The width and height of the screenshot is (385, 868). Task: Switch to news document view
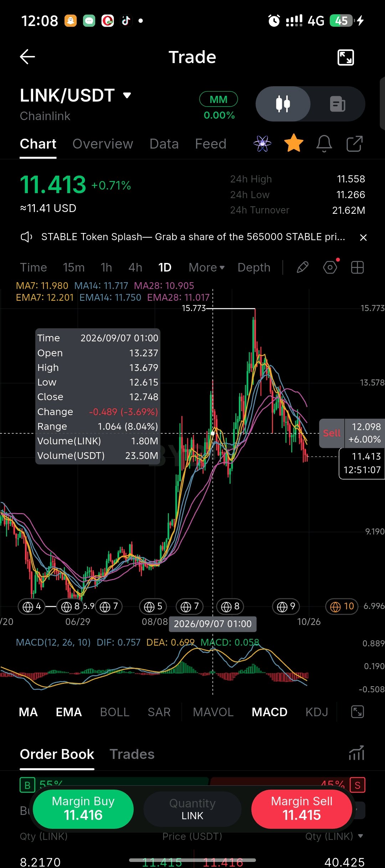click(337, 104)
